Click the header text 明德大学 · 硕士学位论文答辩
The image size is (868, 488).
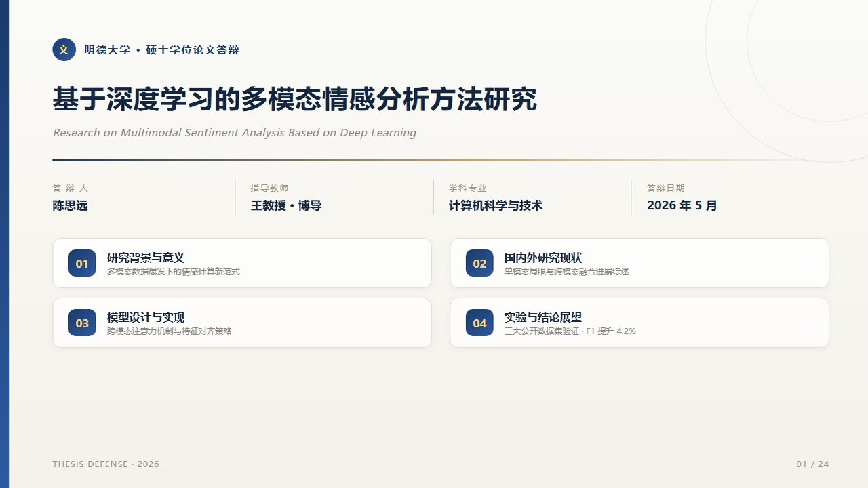tap(161, 50)
